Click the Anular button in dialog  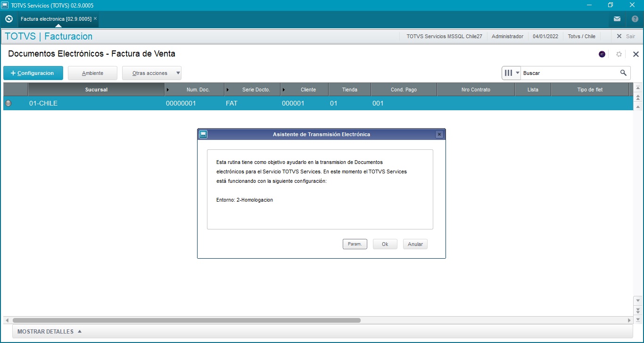[x=415, y=244]
